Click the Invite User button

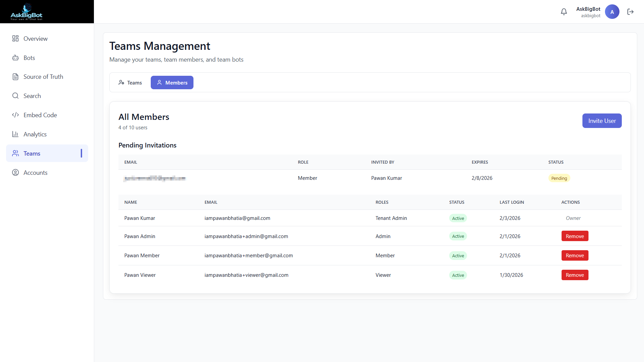[602, 121]
